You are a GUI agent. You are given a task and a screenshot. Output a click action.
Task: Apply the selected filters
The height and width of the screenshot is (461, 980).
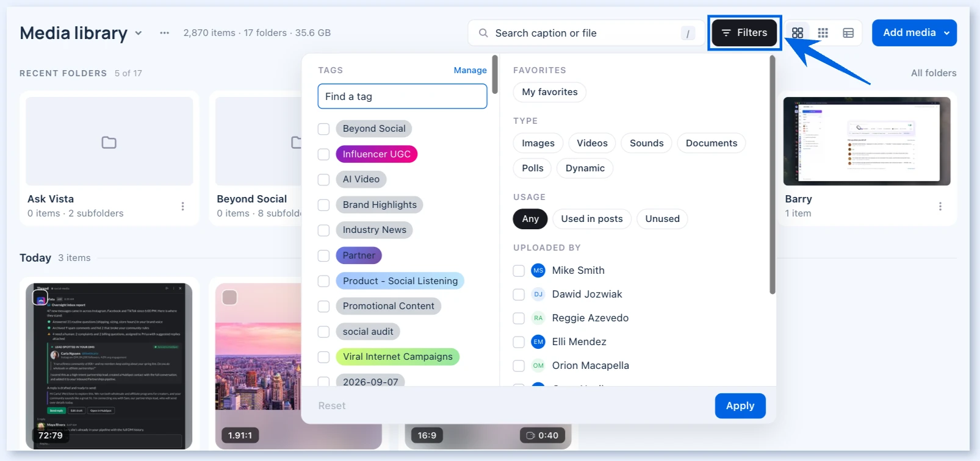click(740, 406)
